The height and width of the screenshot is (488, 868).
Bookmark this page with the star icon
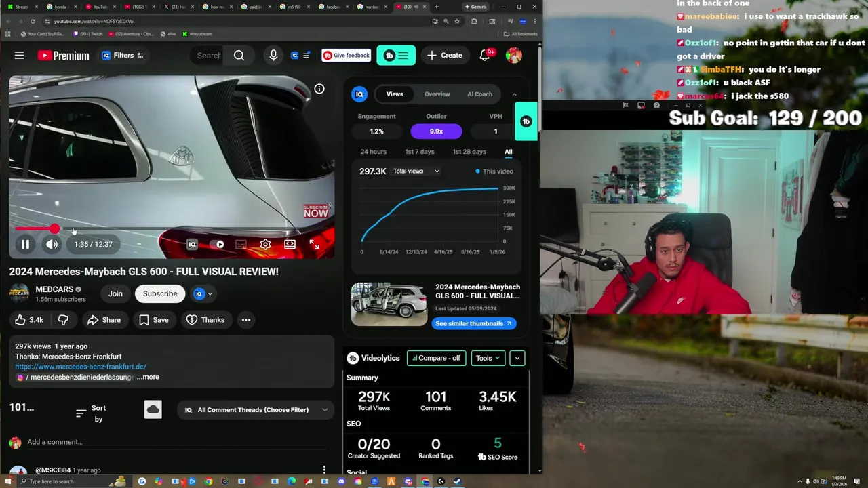point(457,21)
